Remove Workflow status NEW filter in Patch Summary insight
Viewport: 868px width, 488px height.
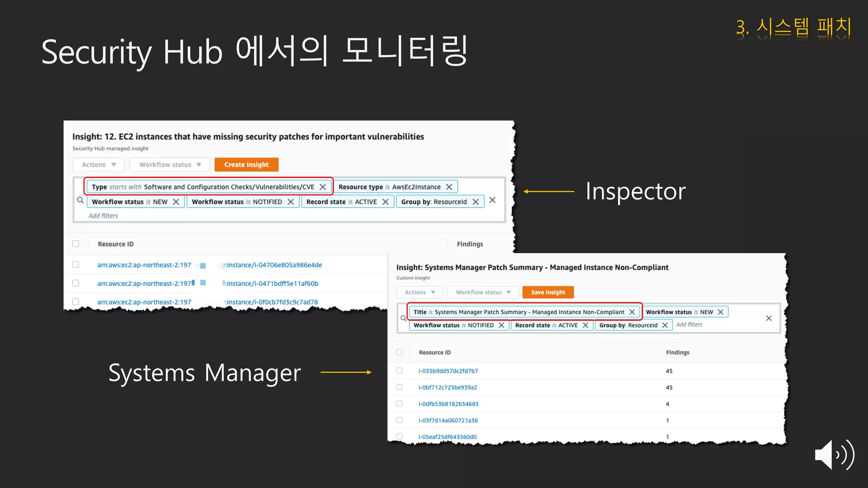tap(721, 312)
